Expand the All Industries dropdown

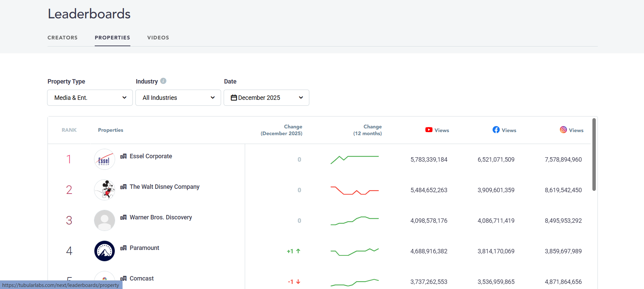coord(178,98)
